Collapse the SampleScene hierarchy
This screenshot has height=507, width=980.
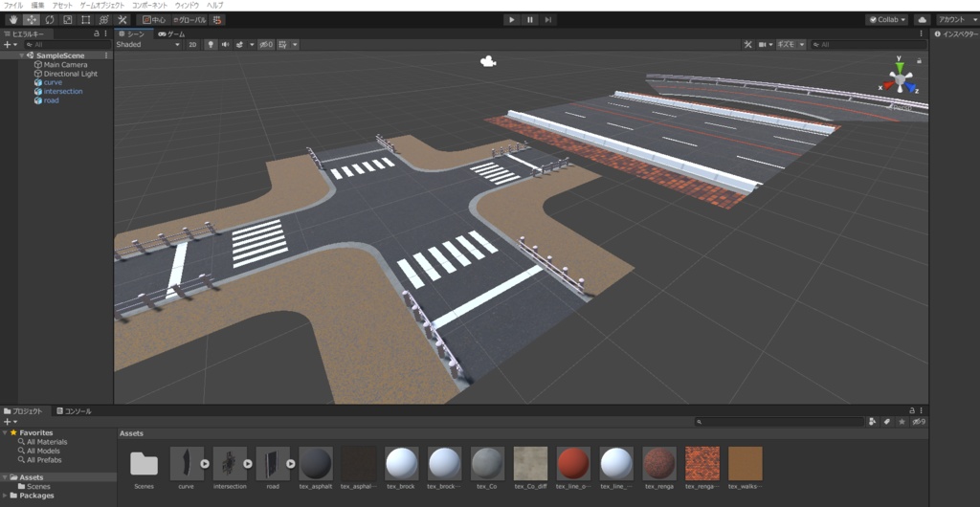click(x=22, y=55)
